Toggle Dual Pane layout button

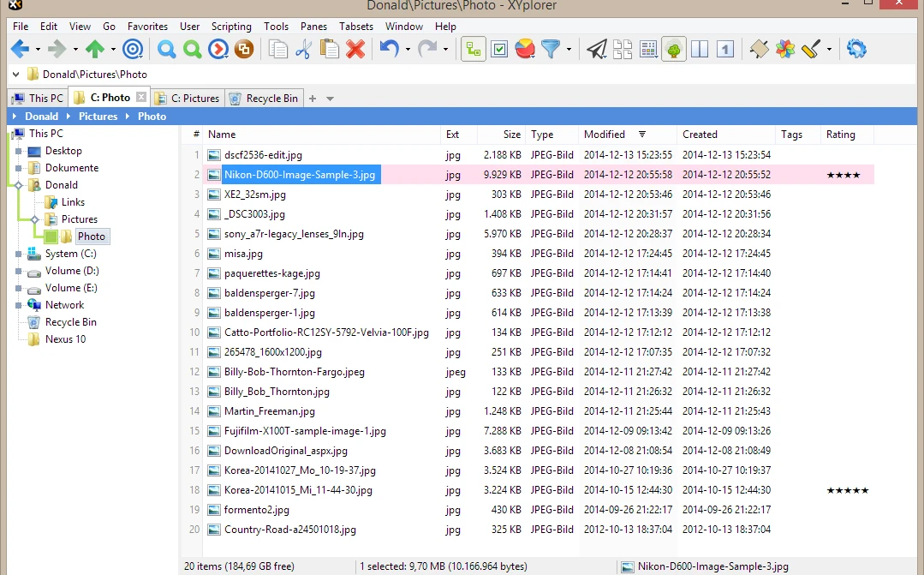coord(700,49)
